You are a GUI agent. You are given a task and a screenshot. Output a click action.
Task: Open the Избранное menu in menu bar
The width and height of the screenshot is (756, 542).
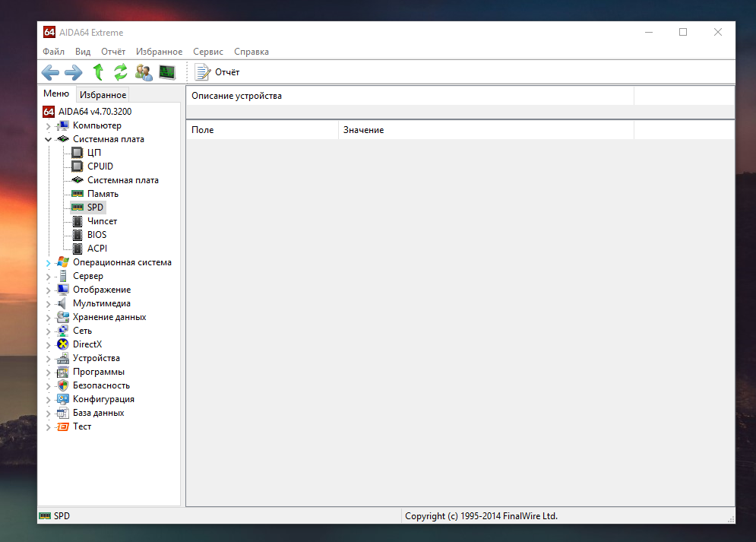159,52
